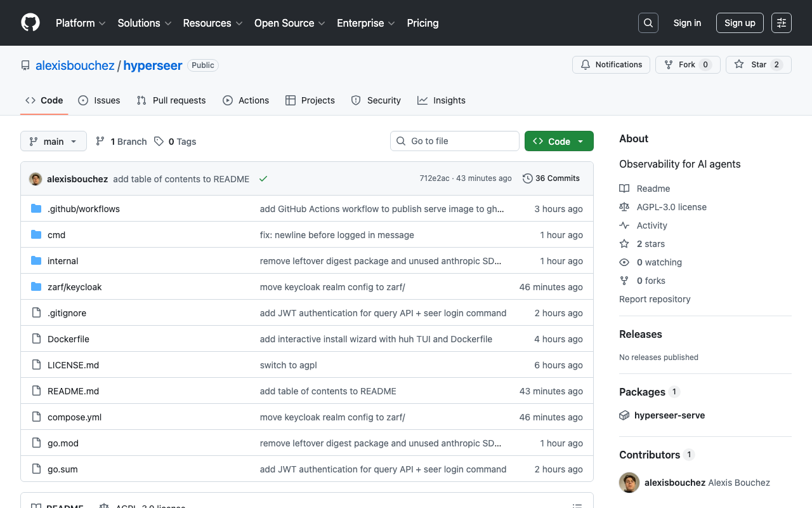Click the appearance settings icon in header

coord(782,23)
